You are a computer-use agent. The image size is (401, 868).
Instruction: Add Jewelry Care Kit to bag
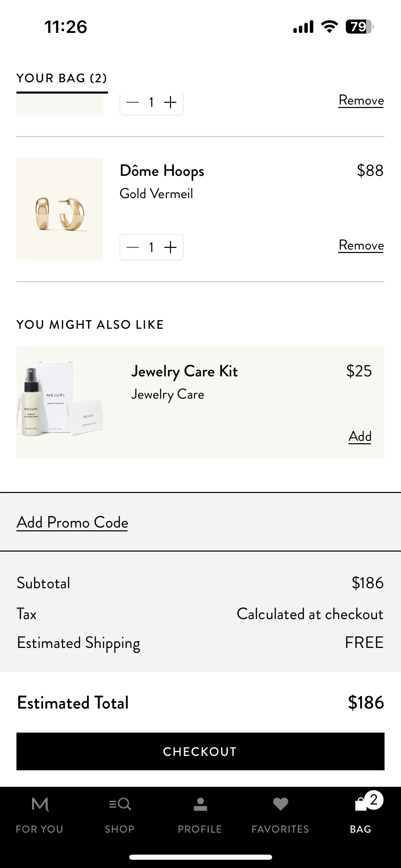[x=360, y=436]
